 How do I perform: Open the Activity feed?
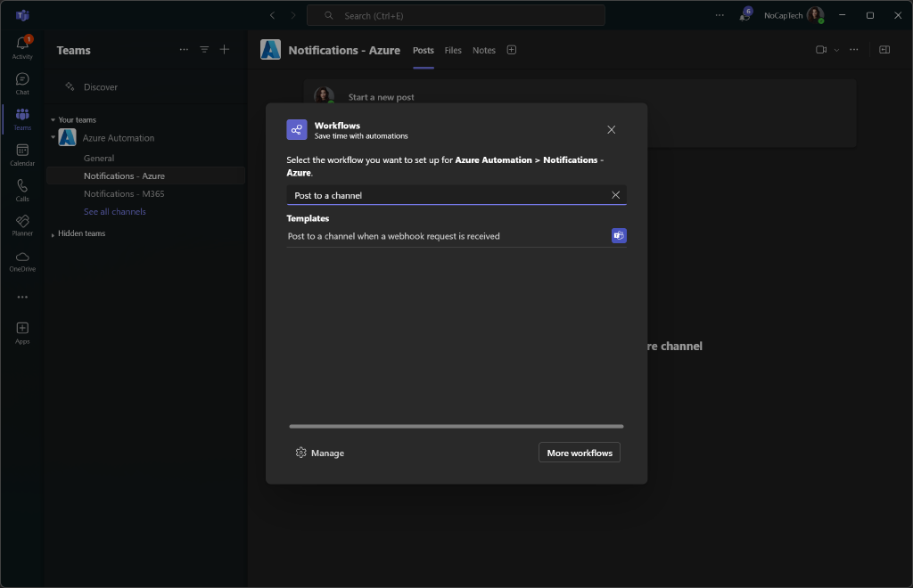pyautogui.click(x=21, y=45)
